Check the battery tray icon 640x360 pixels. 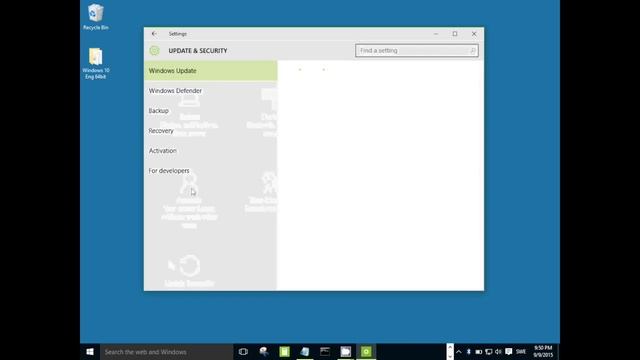pos(479,351)
